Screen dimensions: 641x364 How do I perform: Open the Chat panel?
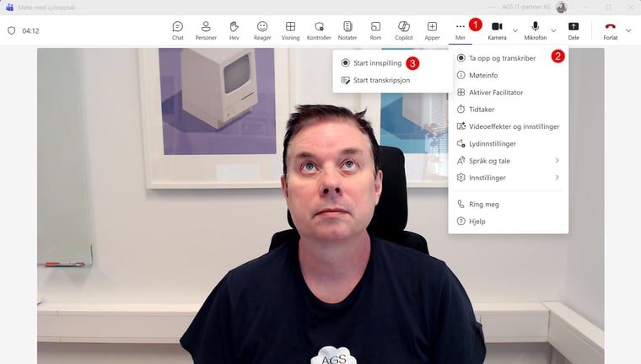pos(177,30)
